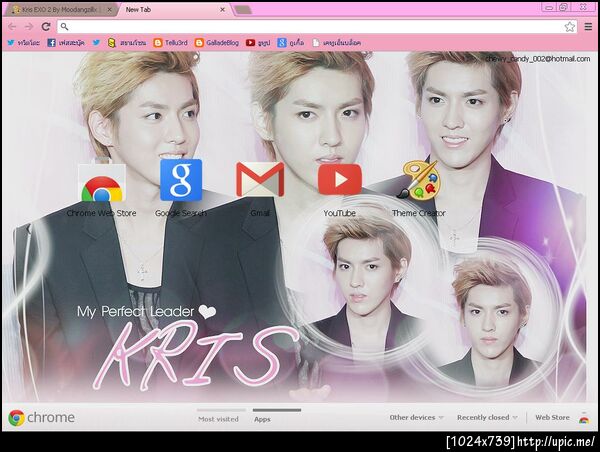
Task: Minimize the Chrome window
Action: tap(549, 7)
